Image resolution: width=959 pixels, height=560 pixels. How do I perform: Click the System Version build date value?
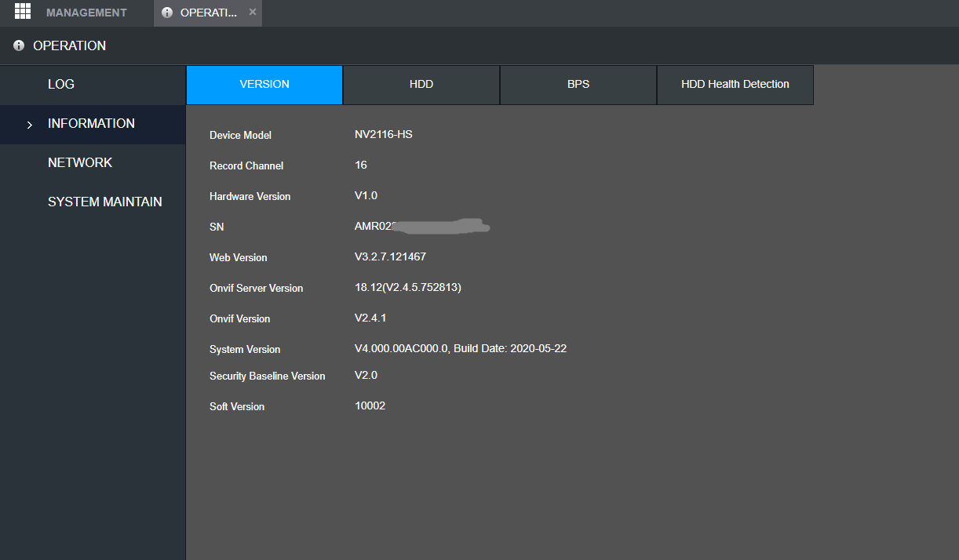click(461, 349)
